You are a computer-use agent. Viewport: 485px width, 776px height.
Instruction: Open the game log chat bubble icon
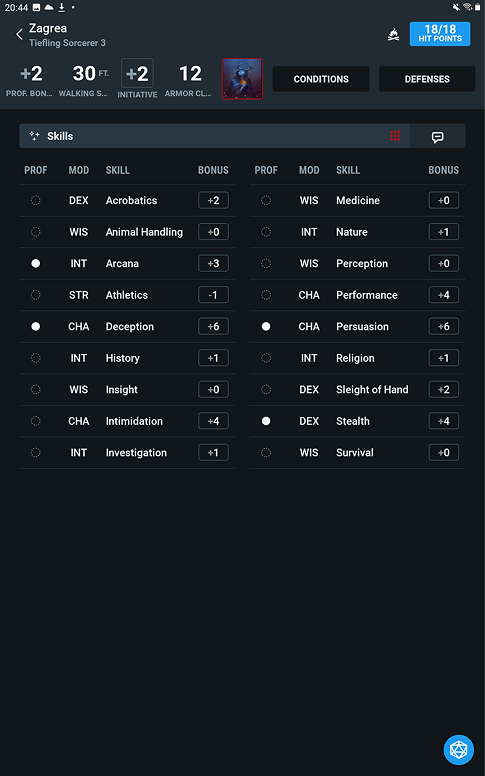click(x=437, y=137)
